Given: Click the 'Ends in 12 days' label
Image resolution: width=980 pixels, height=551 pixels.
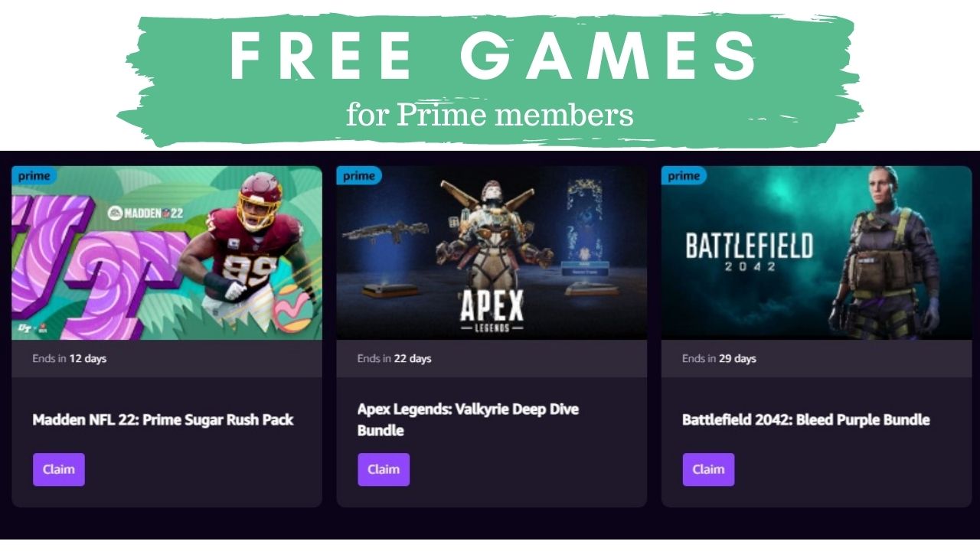Looking at the screenshot, I should coord(69,358).
